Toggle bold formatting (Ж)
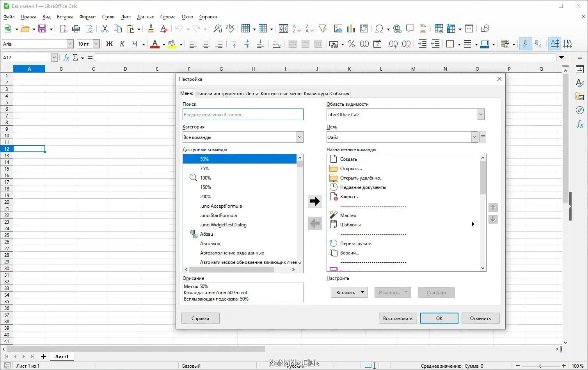588x370 pixels. (109, 44)
